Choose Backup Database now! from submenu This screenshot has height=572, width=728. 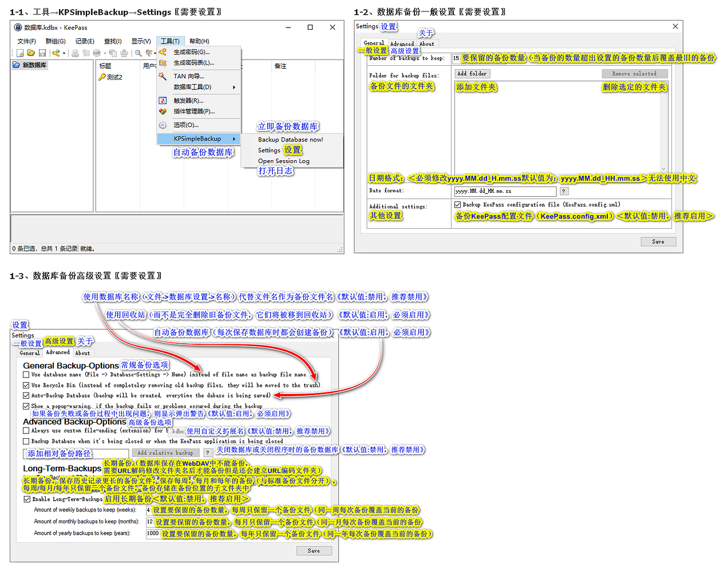[x=291, y=140]
